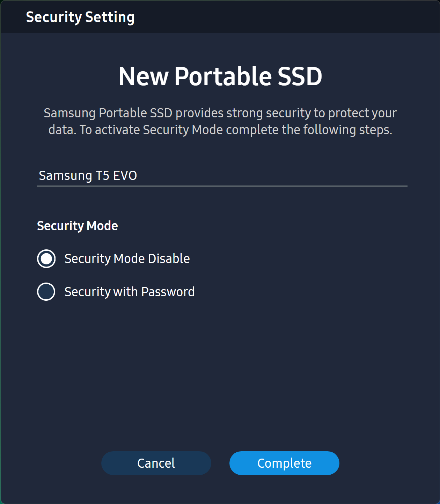Click the Security Mode Disable label text
Viewport: 440px width, 504px height.
tap(127, 259)
